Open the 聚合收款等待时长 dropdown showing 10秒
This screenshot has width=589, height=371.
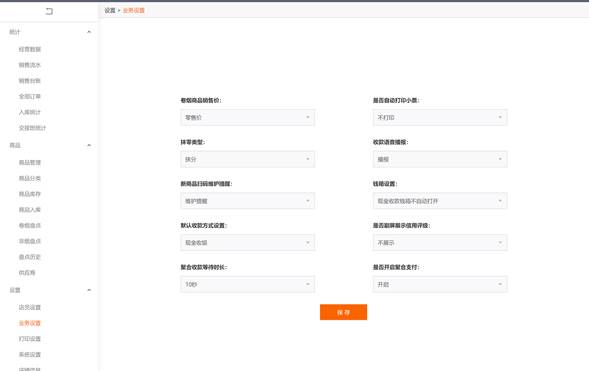point(248,284)
